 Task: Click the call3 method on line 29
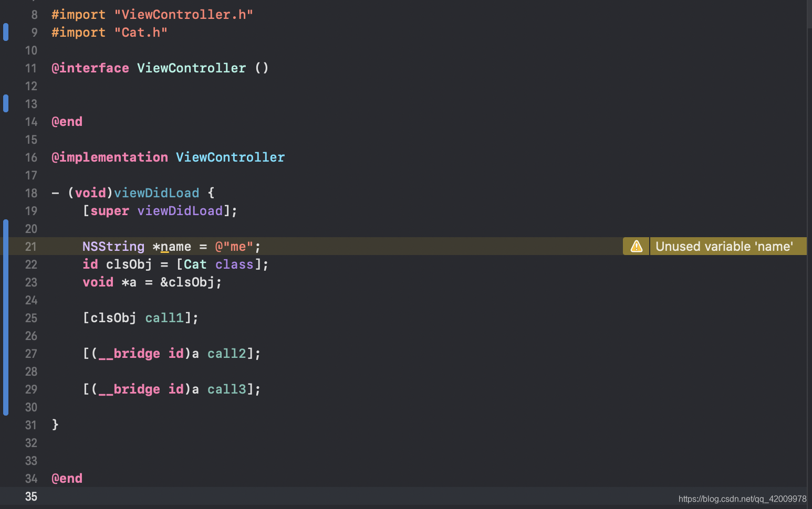(x=226, y=389)
